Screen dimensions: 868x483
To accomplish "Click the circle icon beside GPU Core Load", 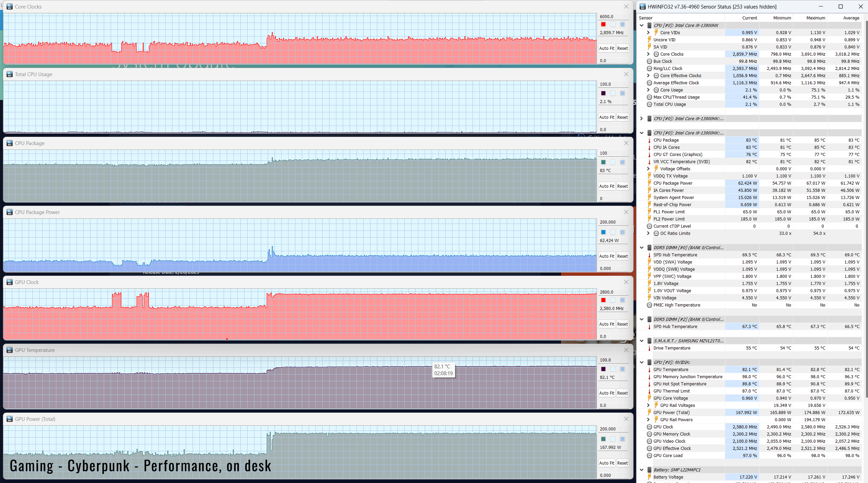I will pyautogui.click(x=649, y=455).
